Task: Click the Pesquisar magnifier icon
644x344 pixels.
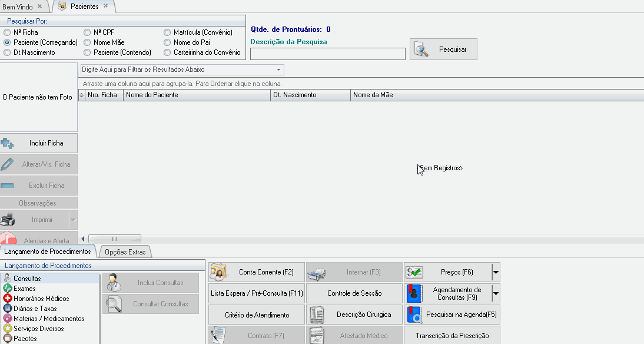Action: (x=421, y=50)
